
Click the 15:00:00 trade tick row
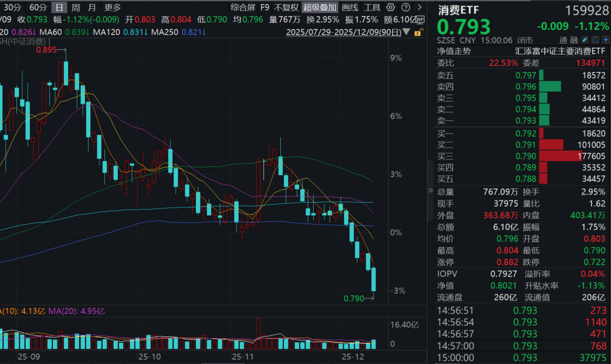click(521, 358)
